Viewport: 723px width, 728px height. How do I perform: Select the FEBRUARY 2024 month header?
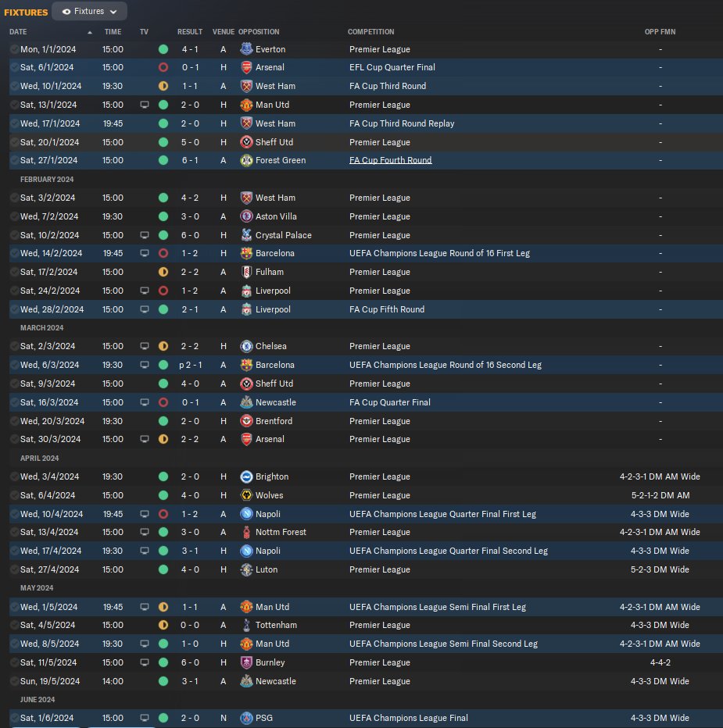click(x=47, y=179)
